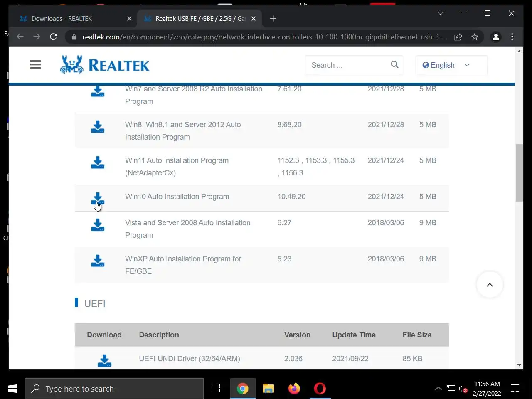Show hidden system tray icons

(x=438, y=389)
